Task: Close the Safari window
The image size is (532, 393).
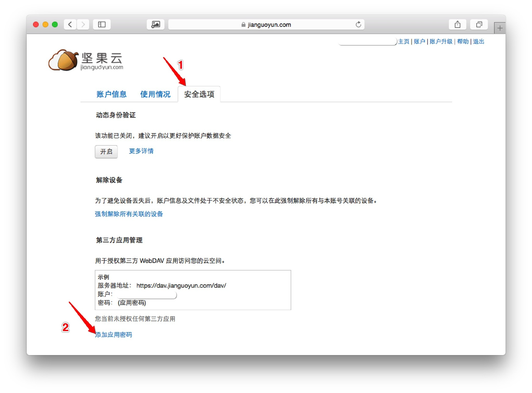Action: pyautogui.click(x=36, y=24)
